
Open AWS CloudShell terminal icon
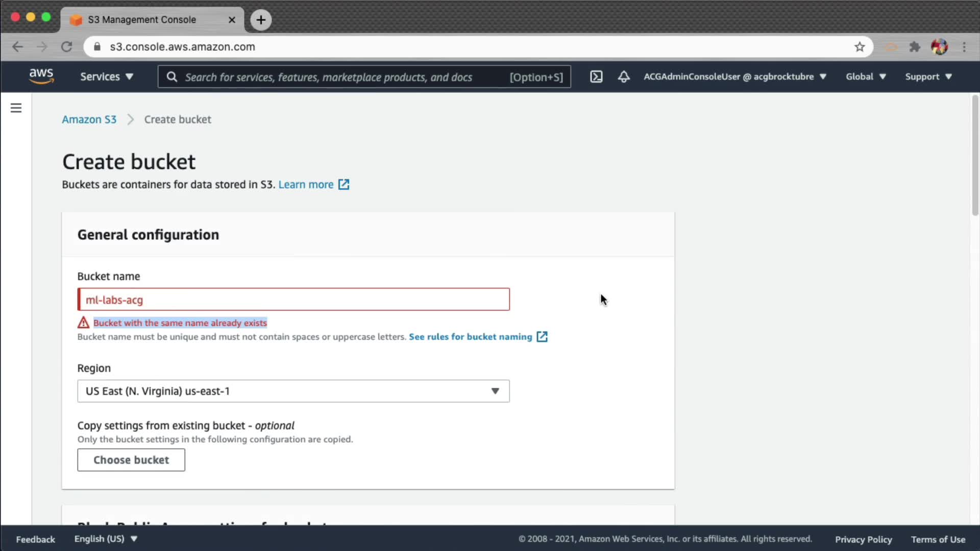tap(596, 77)
